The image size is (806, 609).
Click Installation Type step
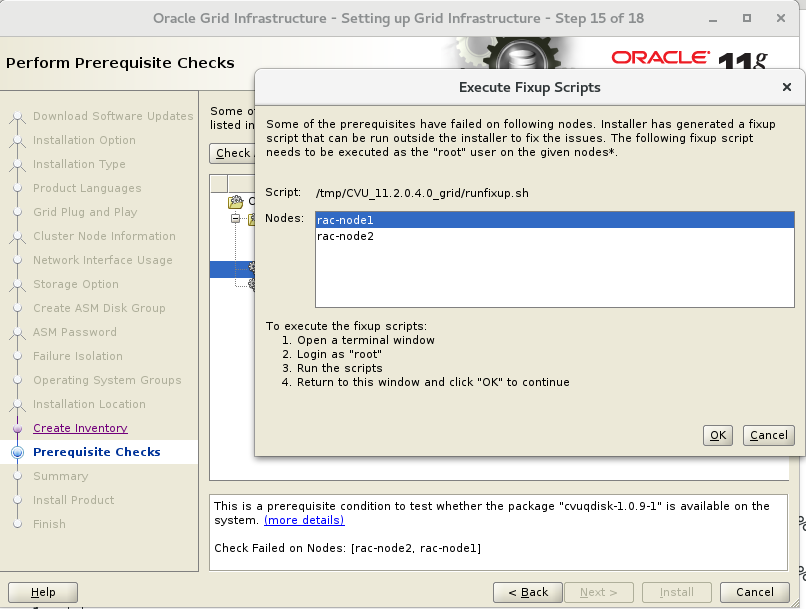pos(79,164)
